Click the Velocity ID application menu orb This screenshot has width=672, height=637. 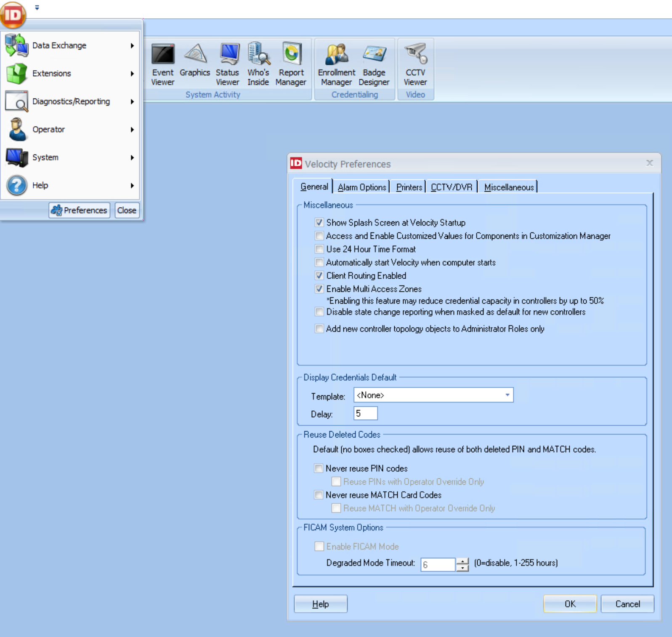point(13,15)
